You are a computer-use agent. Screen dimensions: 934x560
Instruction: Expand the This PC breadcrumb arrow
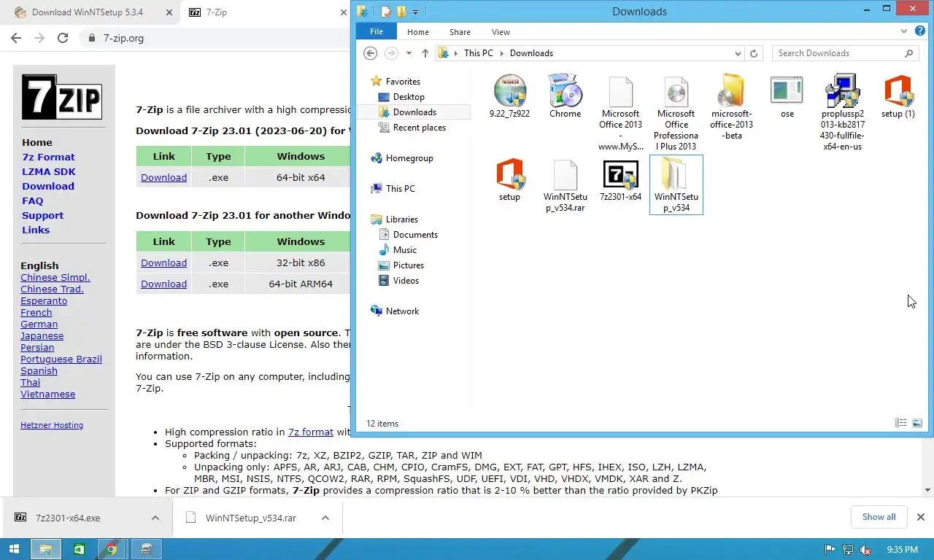501,53
